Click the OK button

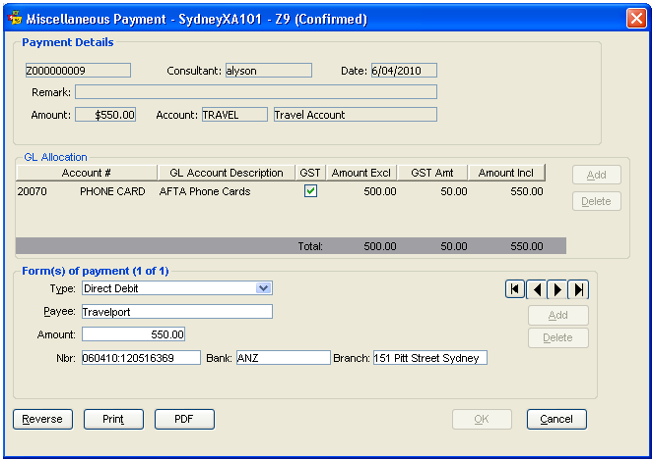[x=482, y=419]
